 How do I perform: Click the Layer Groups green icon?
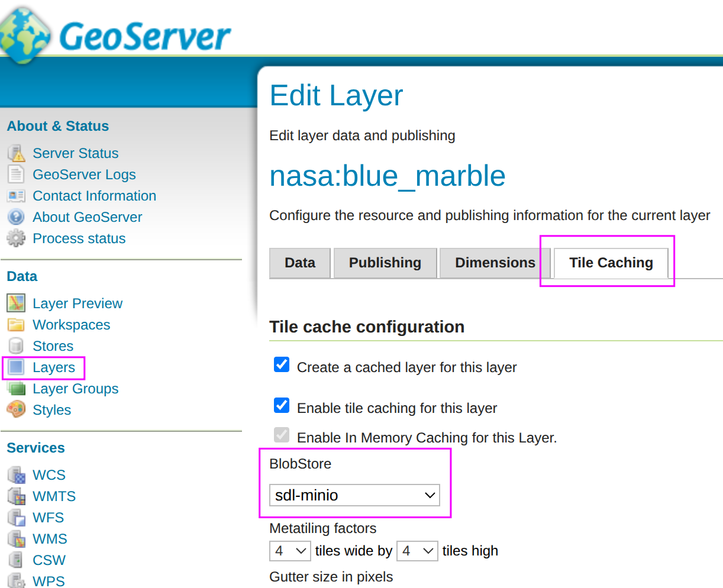16,389
